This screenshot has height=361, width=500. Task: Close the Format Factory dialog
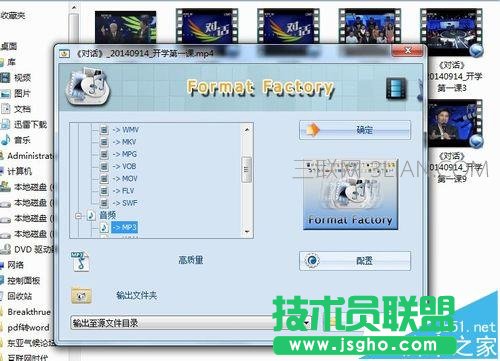click(407, 50)
